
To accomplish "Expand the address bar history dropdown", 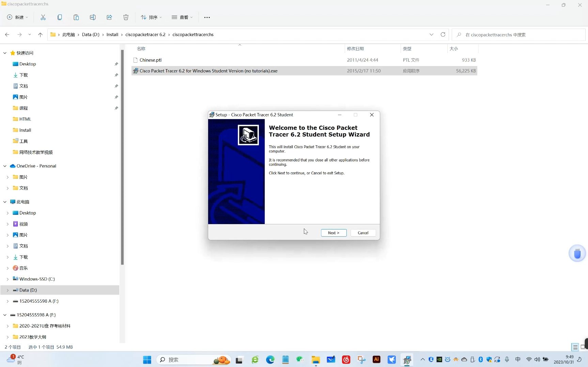I will pyautogui.click(x=431, y=35).
